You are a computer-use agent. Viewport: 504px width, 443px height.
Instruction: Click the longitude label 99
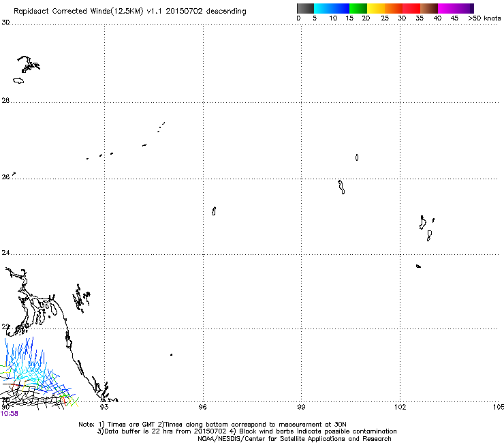301,407
